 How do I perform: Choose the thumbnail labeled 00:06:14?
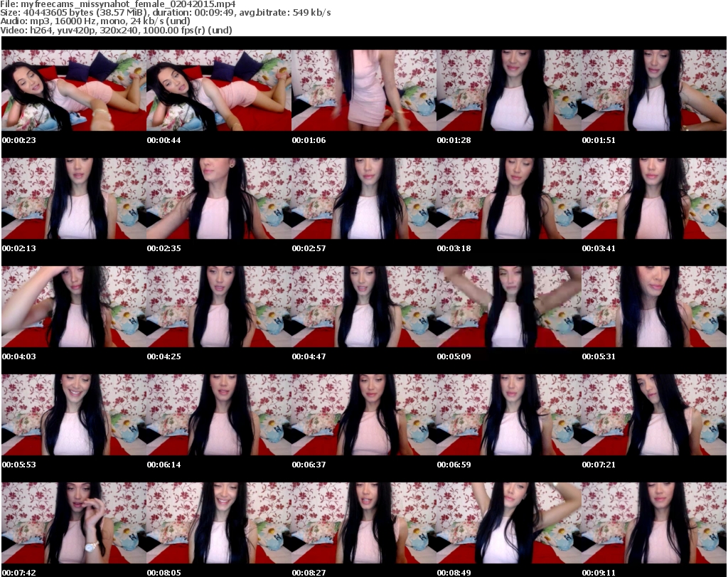219,415
